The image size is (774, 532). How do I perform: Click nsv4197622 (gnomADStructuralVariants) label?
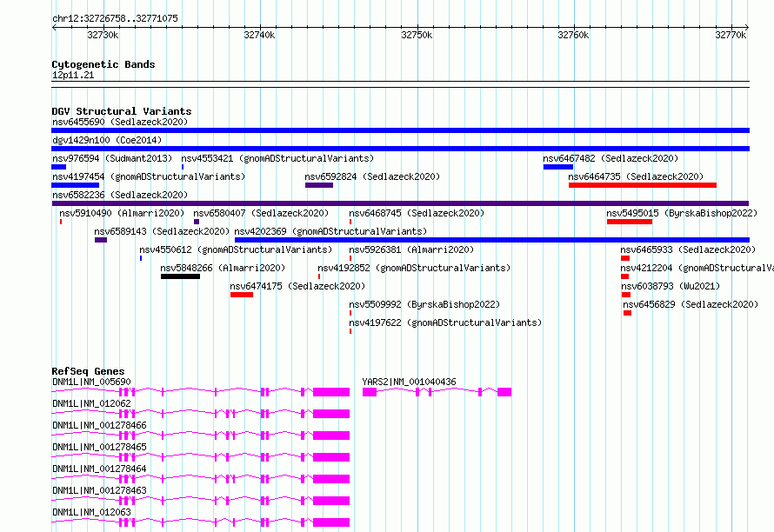(x=445, y=323)
